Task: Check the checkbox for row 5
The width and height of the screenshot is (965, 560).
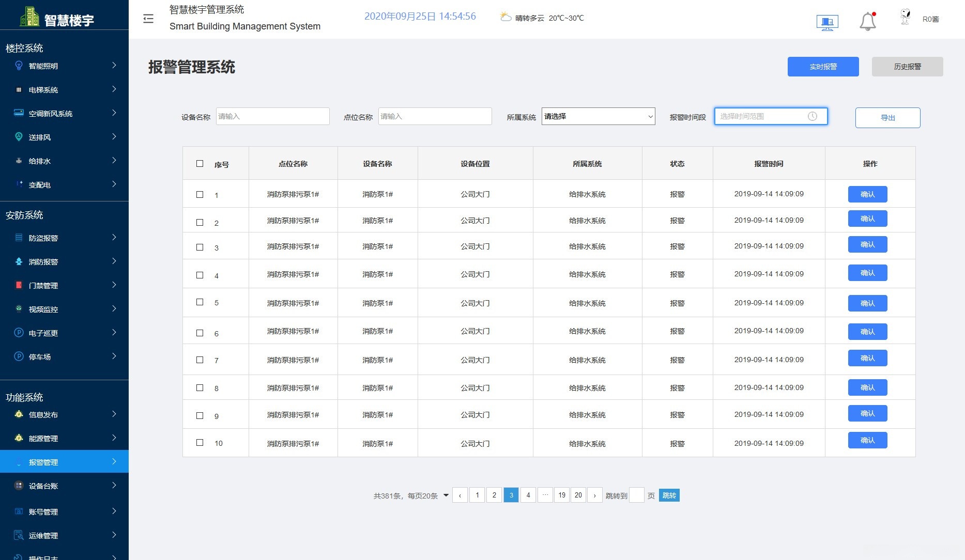Action: pos(200,302)
